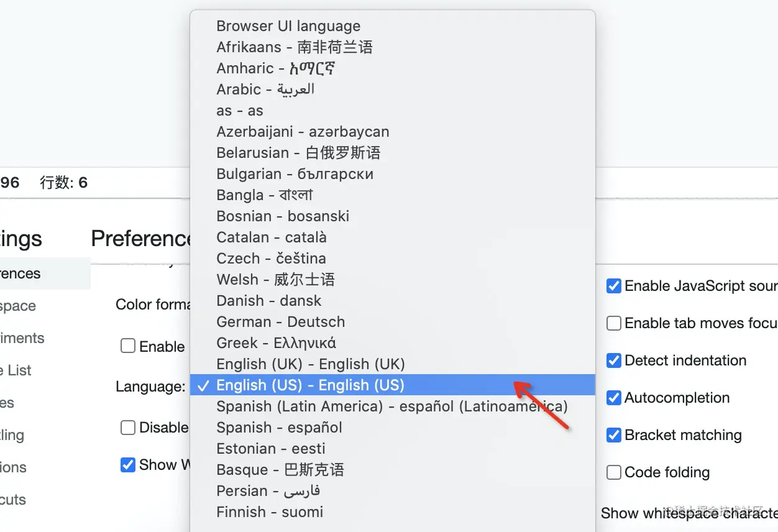Select Basque language option
778x532 pixels.
[392, 470]
